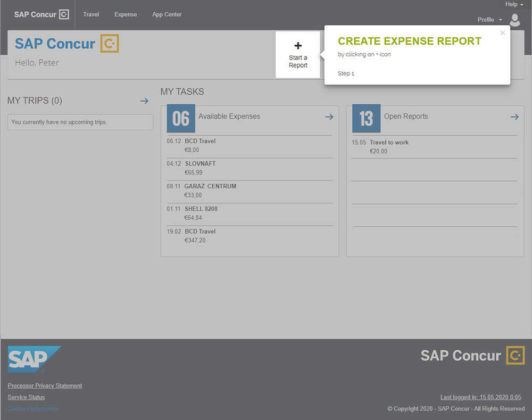This screenshot has height=420, width=532.
Task: Open the Open Reports arrow icon
Action: coord(514,117)
